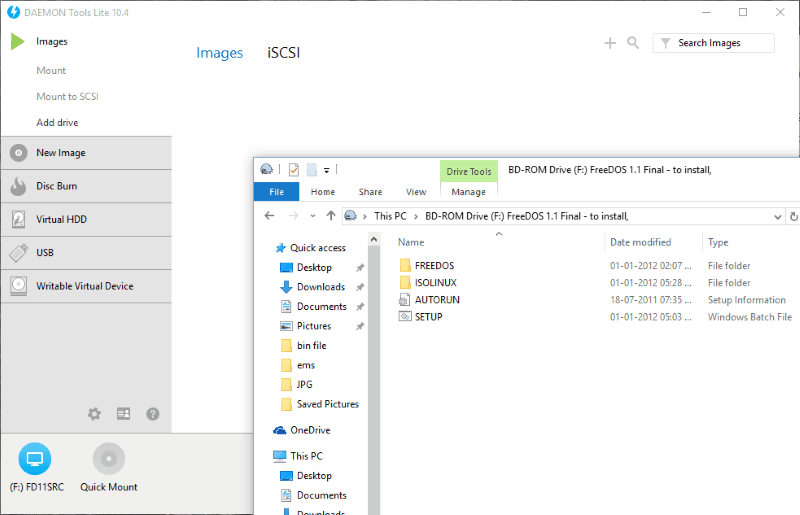Open the Home ribbon tab
This screenshot has width=800, height=515.
(323, 192)
